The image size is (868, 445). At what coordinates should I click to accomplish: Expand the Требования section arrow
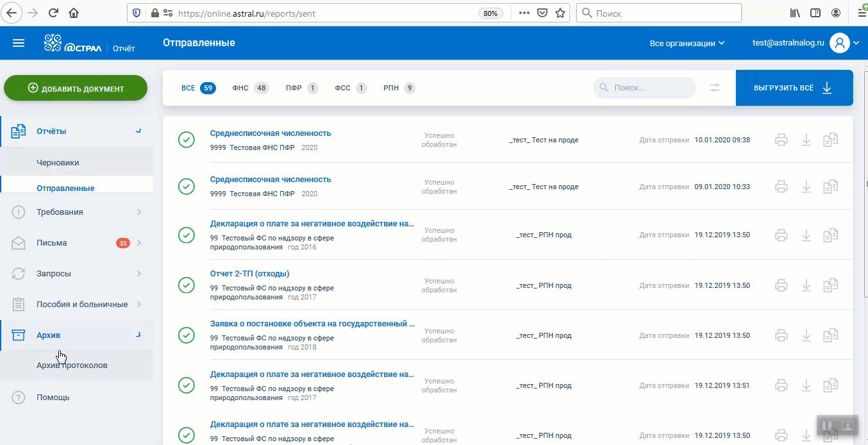click(x=139, y=212)
